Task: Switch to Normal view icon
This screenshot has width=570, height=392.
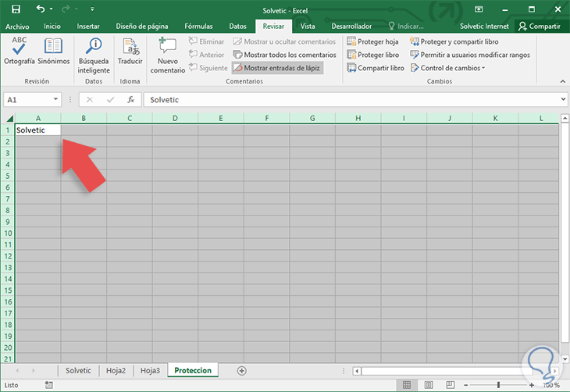Action: pyautogui.click(x=407, y=385)
